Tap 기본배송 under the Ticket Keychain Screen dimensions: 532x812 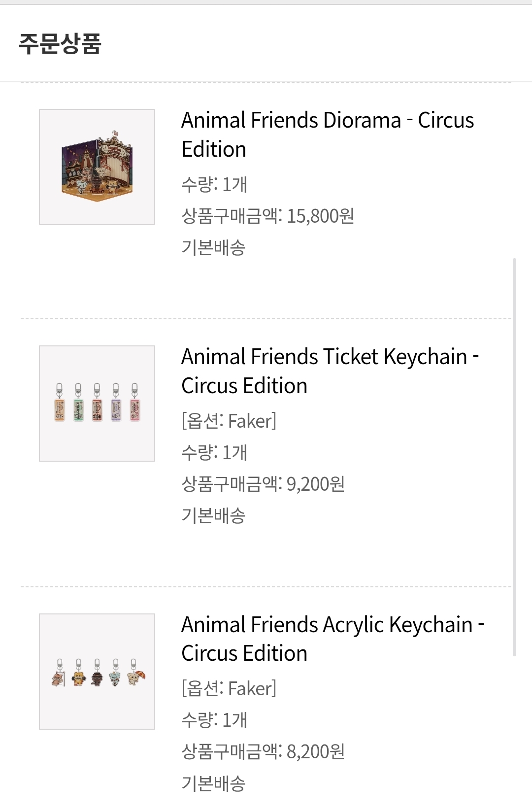[213, 516]
